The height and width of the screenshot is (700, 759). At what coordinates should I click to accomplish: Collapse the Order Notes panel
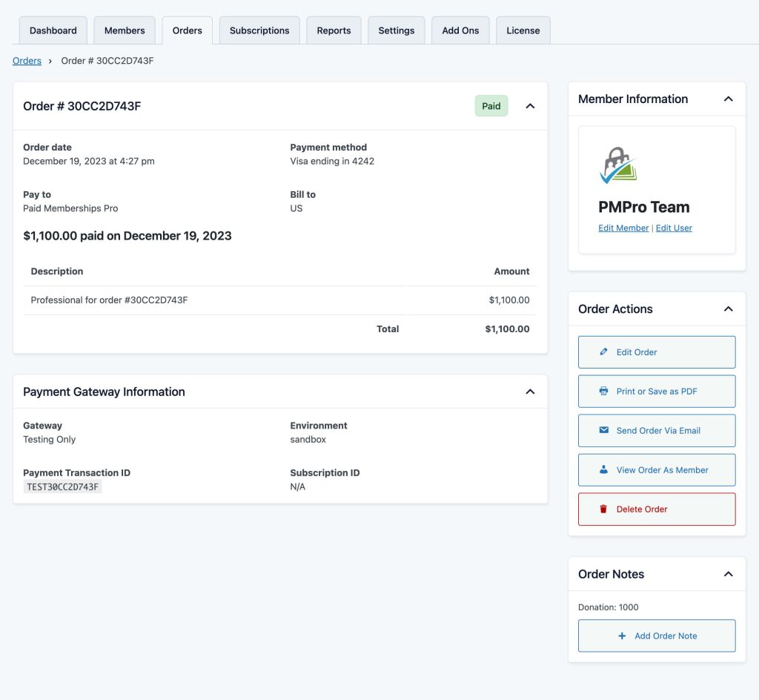pos(728,574)
